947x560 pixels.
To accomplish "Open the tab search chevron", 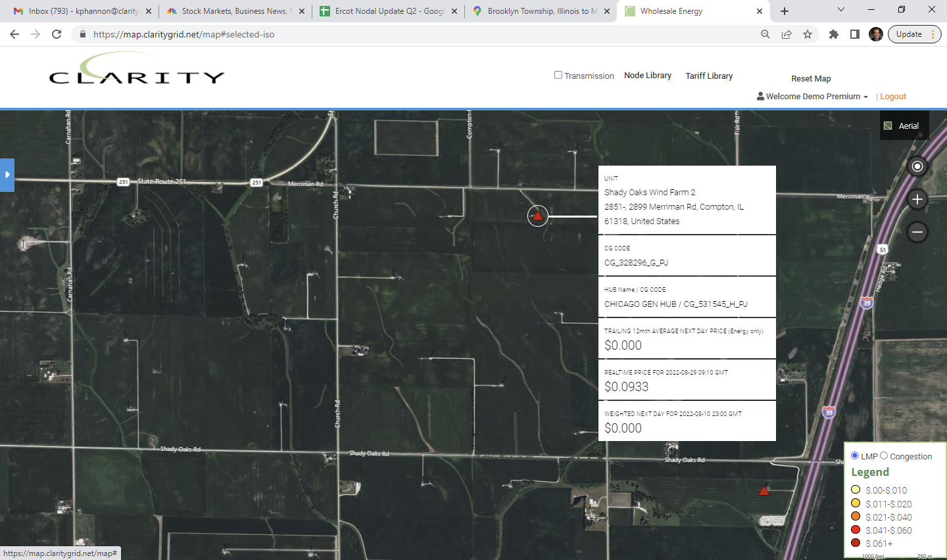I will coord(841,9).
